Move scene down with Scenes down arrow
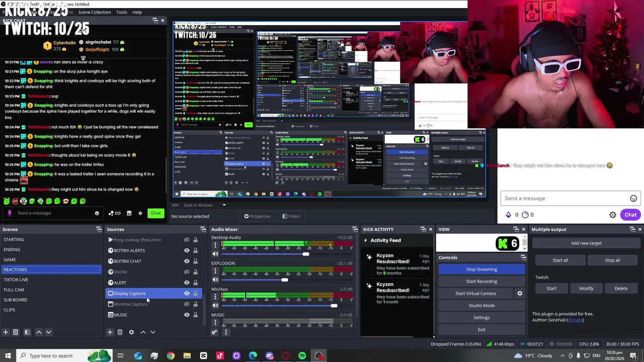The image size is (644, 362). (x=48, y=332)
